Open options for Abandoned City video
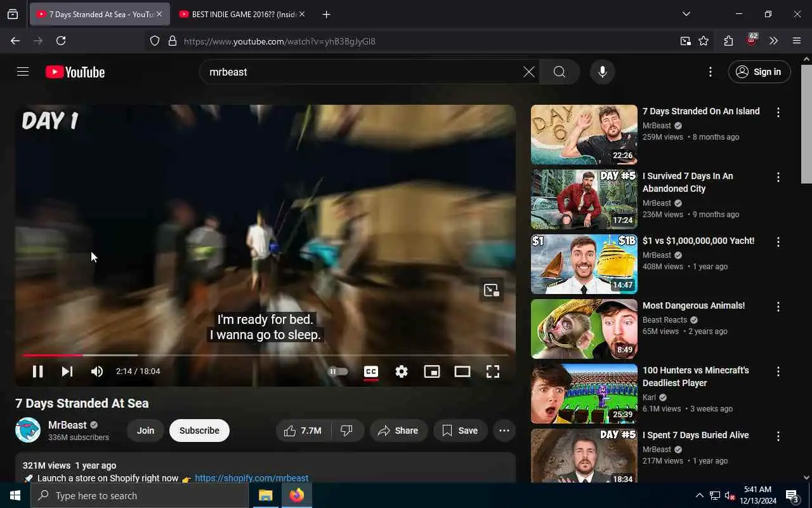The image size is (812, 508). point(778,177)
